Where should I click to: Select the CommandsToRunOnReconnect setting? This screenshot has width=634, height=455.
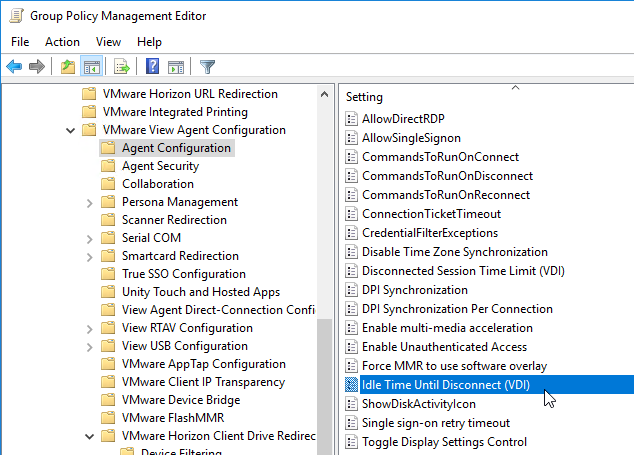coord(446,195)
